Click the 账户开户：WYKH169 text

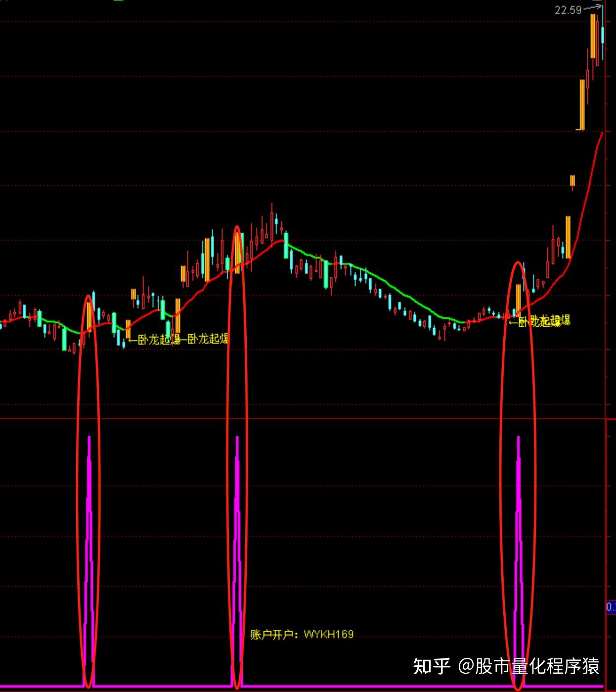[302, 634]
